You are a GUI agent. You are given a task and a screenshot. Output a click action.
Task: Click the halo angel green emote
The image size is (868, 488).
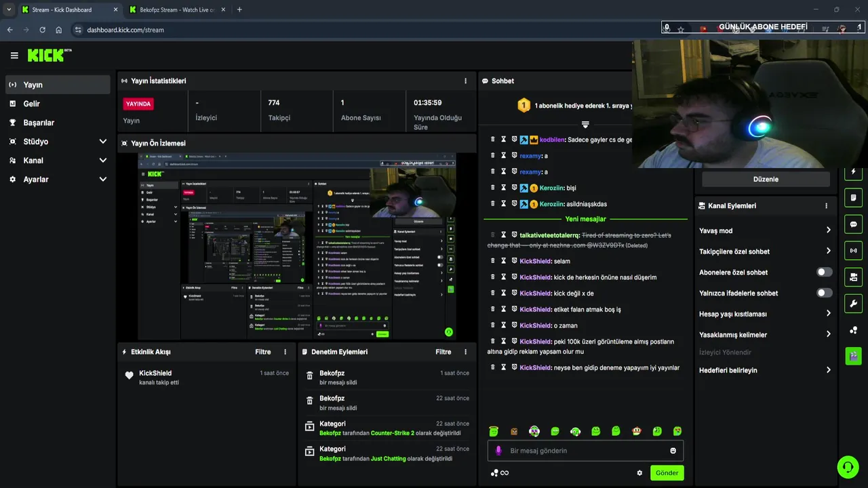(494, 431)
